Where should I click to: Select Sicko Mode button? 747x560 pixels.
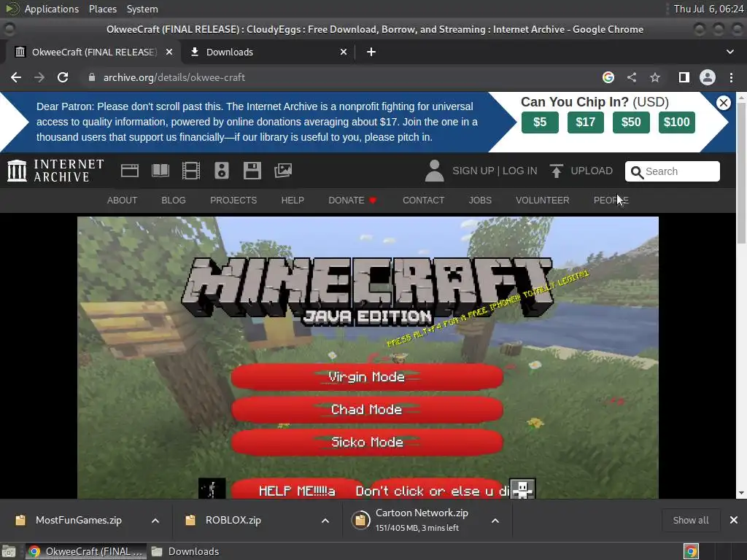tap(367, 443)
